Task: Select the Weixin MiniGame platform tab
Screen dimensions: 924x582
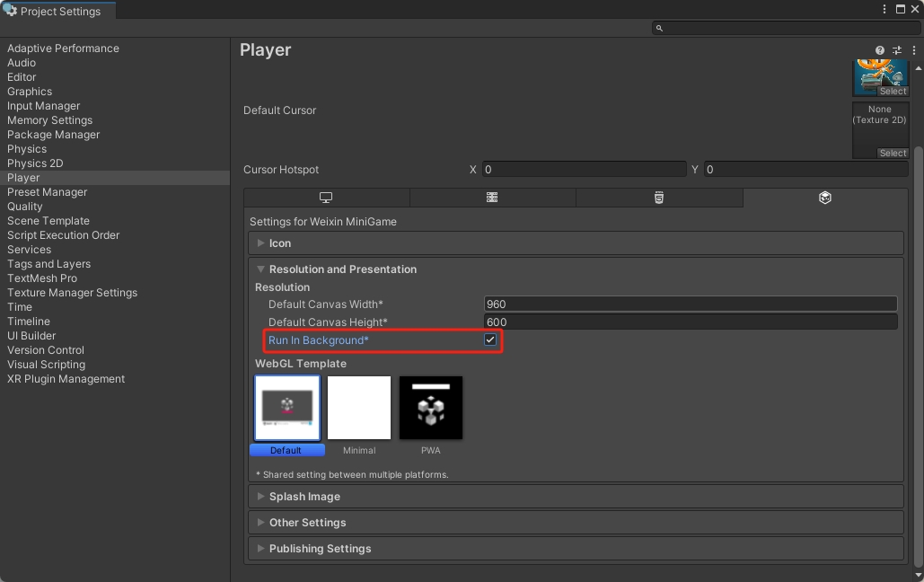Action: click(824, 198)
